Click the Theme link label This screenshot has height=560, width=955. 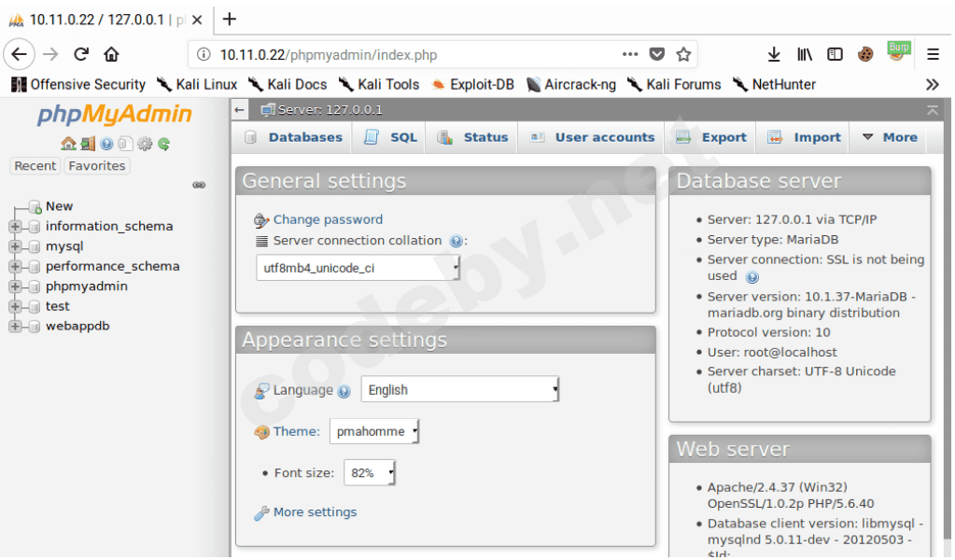(x=297, y=431)
